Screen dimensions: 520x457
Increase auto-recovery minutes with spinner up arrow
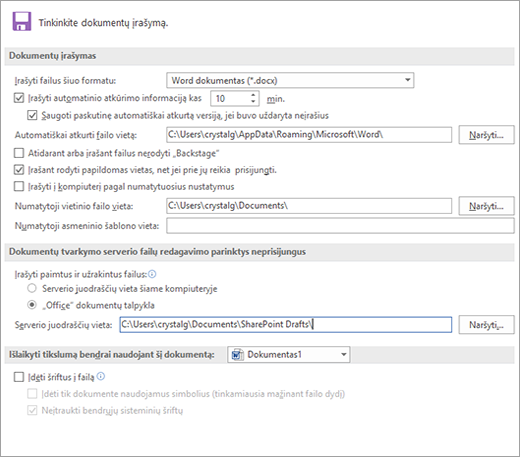253,95
